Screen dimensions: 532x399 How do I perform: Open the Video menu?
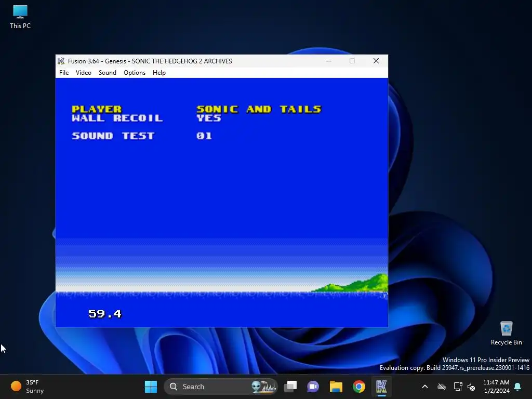84,73
